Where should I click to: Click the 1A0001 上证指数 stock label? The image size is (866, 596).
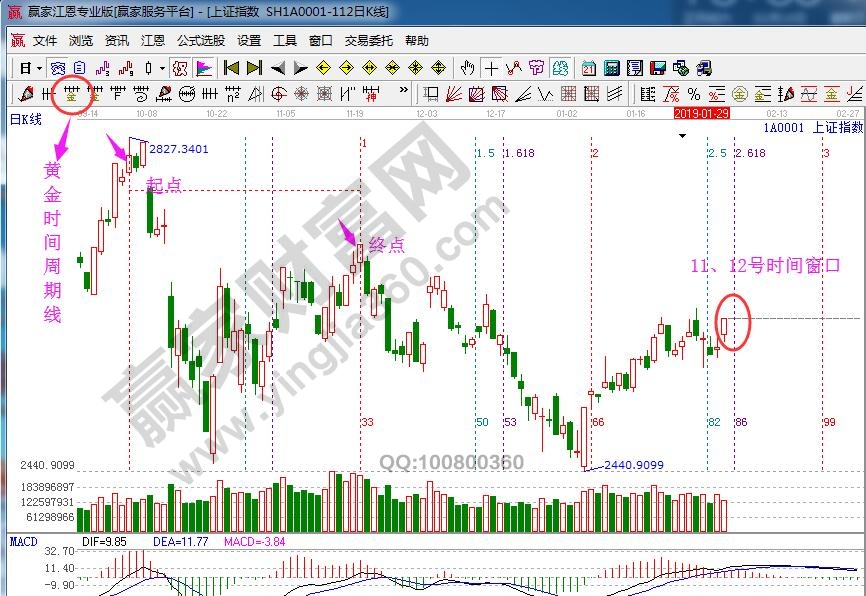point(812,128)
